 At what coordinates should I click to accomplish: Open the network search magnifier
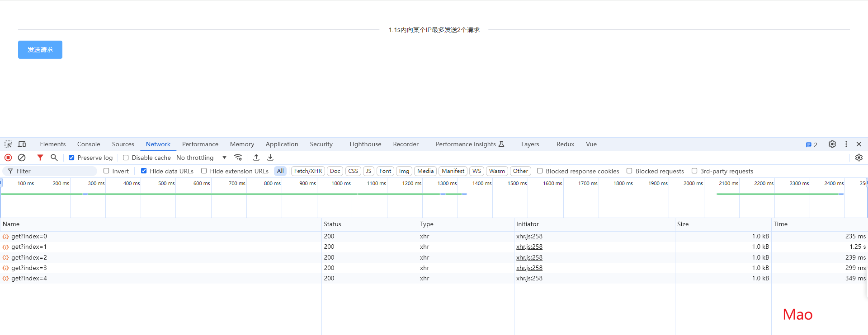[54, 158]
